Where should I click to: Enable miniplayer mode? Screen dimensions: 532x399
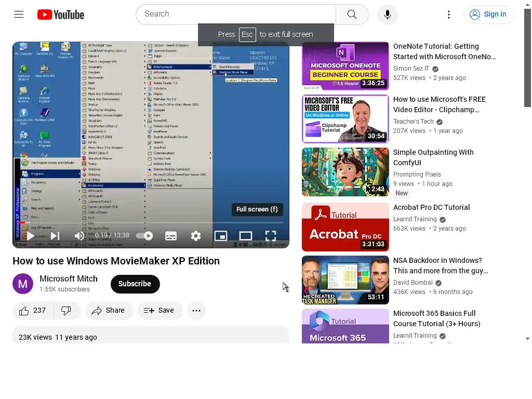[220, 236]
